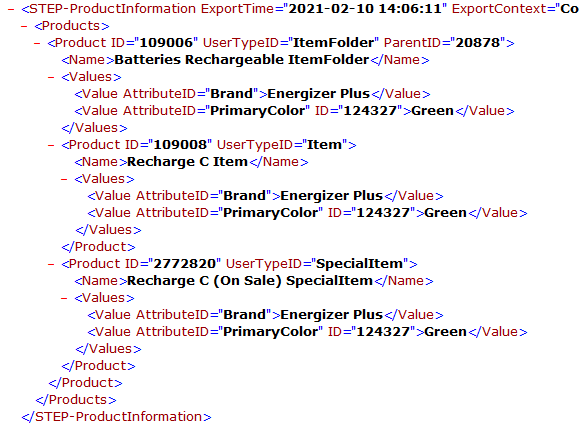Click Energizer Plus in the ItemFolder values
Screen dimensions: 579x427
319,94
